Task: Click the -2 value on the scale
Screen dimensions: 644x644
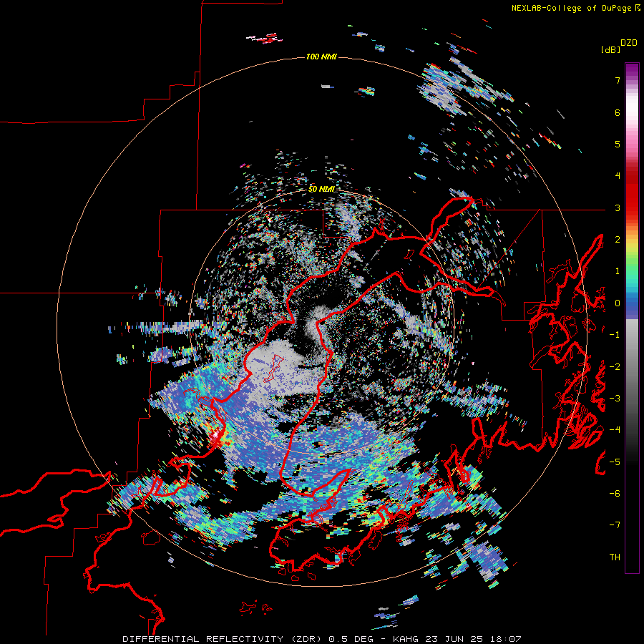Action: (x=615, y=367)
